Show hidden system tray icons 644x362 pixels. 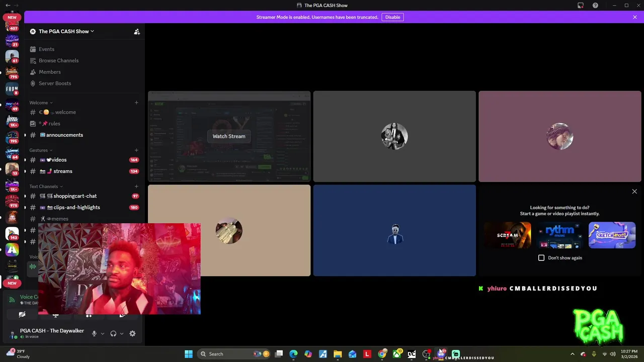point(572,354)
